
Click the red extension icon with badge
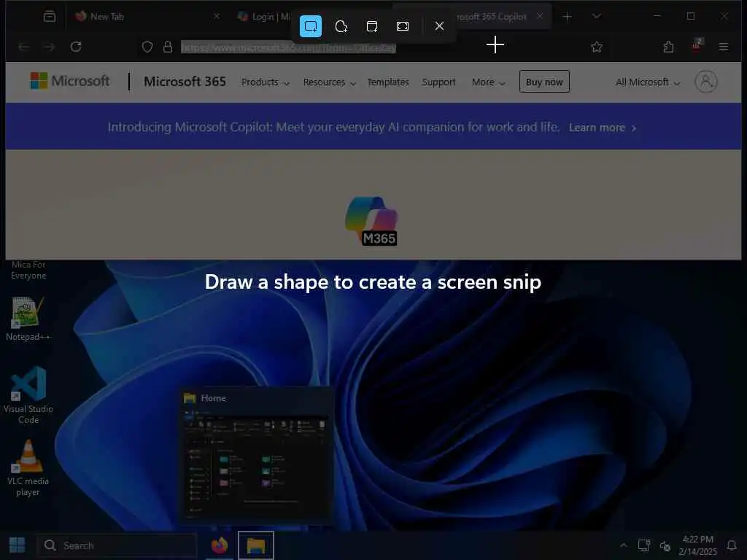[697, 45]
